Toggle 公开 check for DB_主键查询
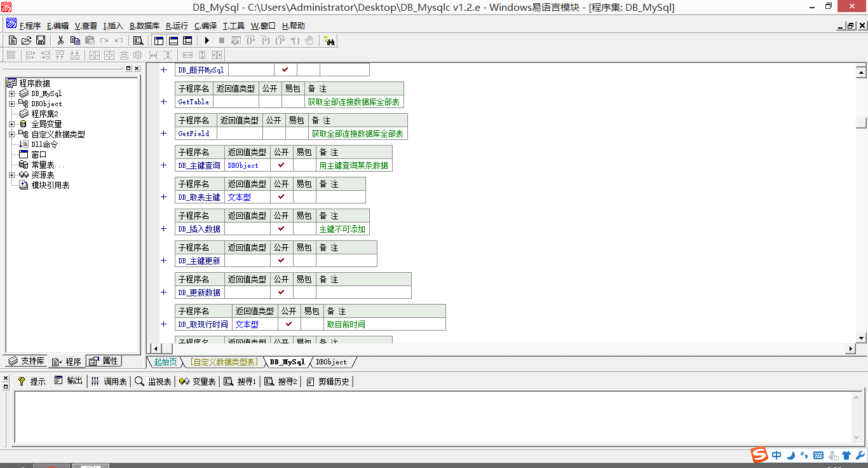The width and height of the screenshot is (868, 468). 281,165
